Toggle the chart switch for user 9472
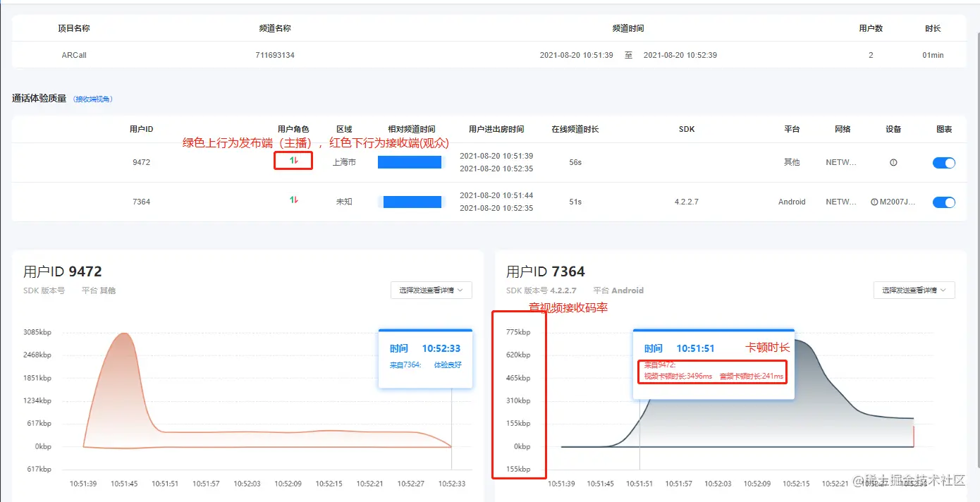Image resolution: width=980 pixels, height=502 pixels. tap(943, 162)
